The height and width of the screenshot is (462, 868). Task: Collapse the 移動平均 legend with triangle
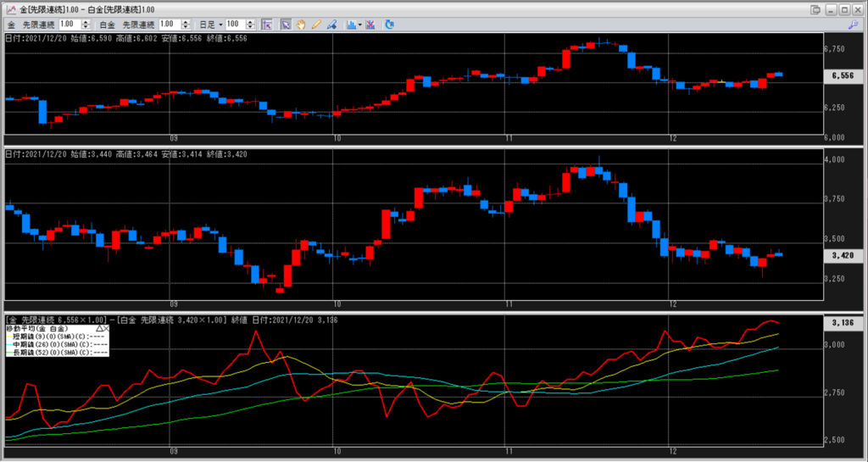pyautogui.click(x=99, y=327)
